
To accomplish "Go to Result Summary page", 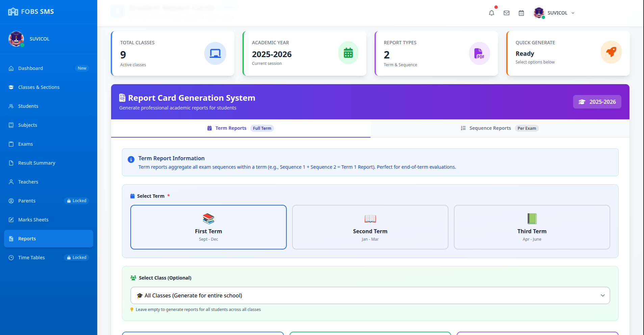I will (36, 163).
